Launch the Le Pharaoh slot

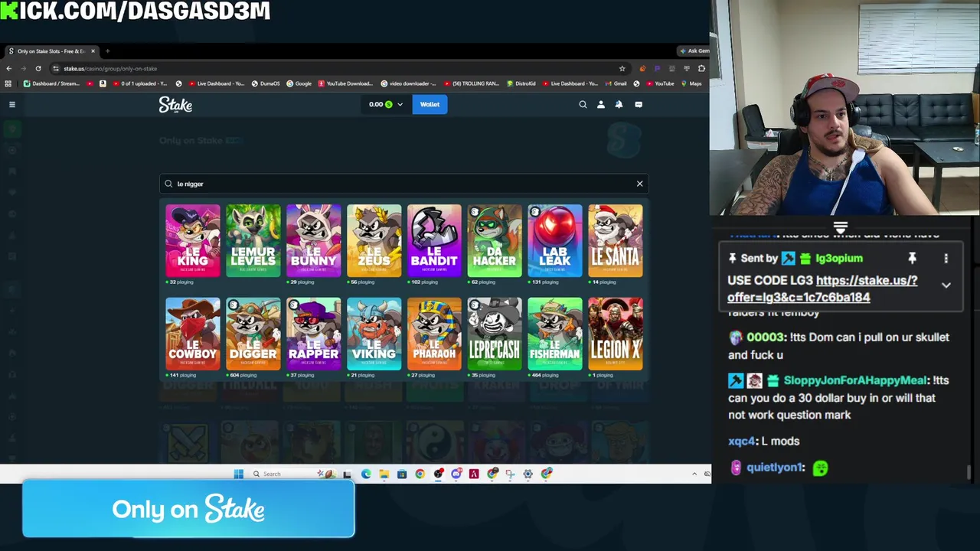(435, 334)
